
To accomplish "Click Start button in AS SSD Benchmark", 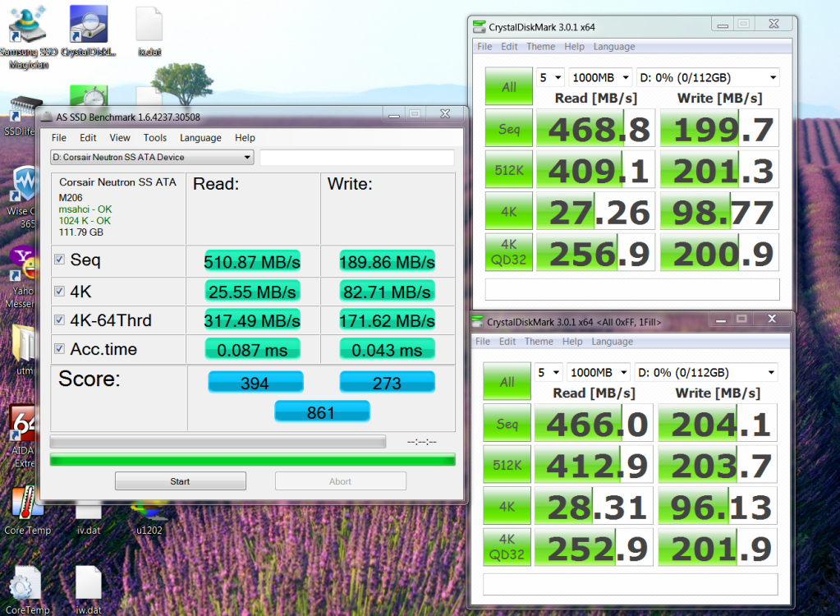I will 181,481.
